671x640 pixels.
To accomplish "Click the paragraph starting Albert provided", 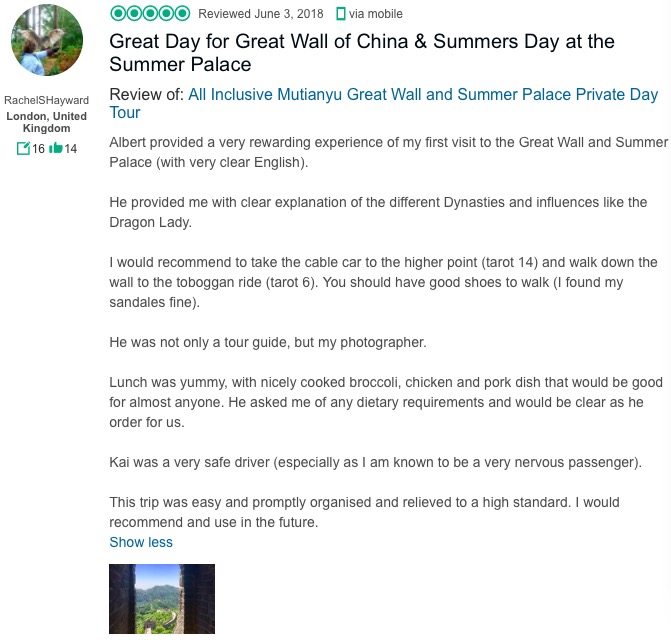I will (388, 152).
